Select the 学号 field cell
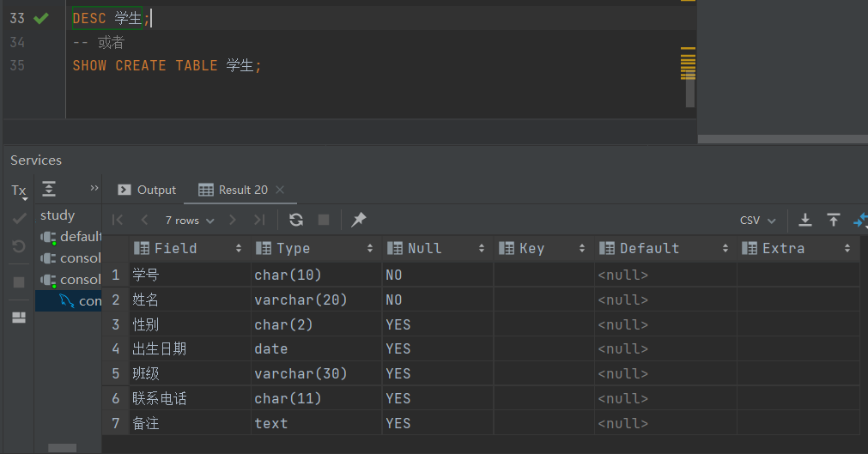The height and width of the screenshot is (454, 868). [x=190, y=275]
